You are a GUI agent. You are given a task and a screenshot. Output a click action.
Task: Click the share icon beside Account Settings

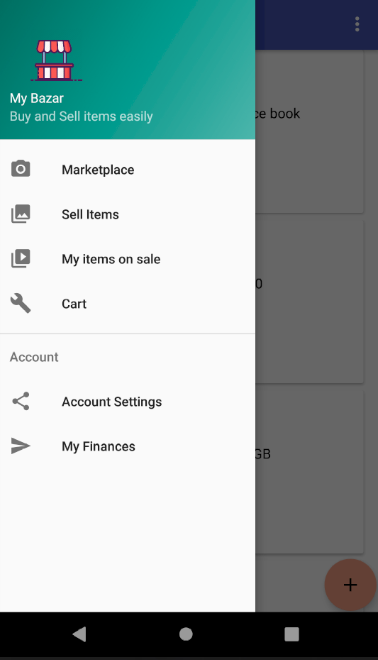coord(20,401)
